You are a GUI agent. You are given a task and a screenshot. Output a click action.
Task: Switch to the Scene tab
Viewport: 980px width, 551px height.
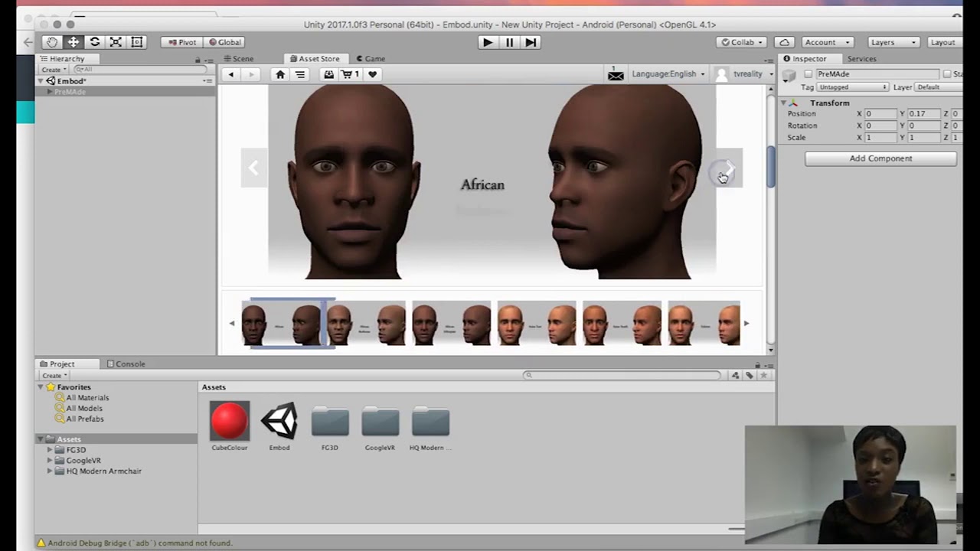[x=239, y=58]
